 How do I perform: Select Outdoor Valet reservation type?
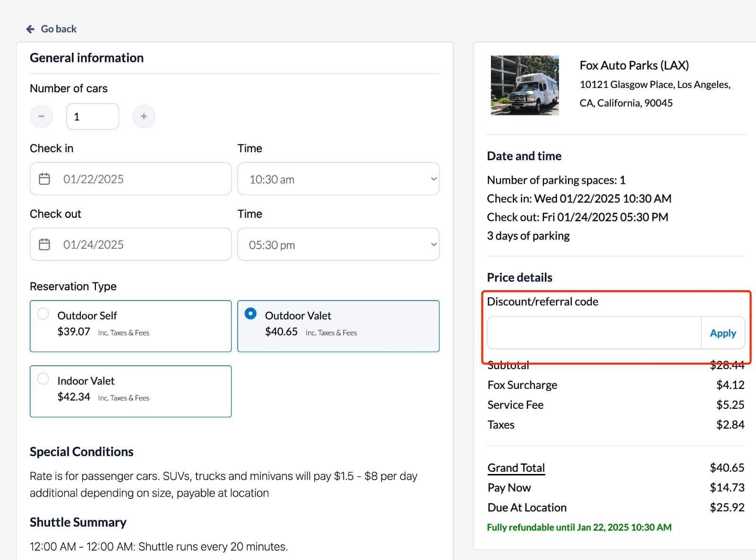coord(338,326)
